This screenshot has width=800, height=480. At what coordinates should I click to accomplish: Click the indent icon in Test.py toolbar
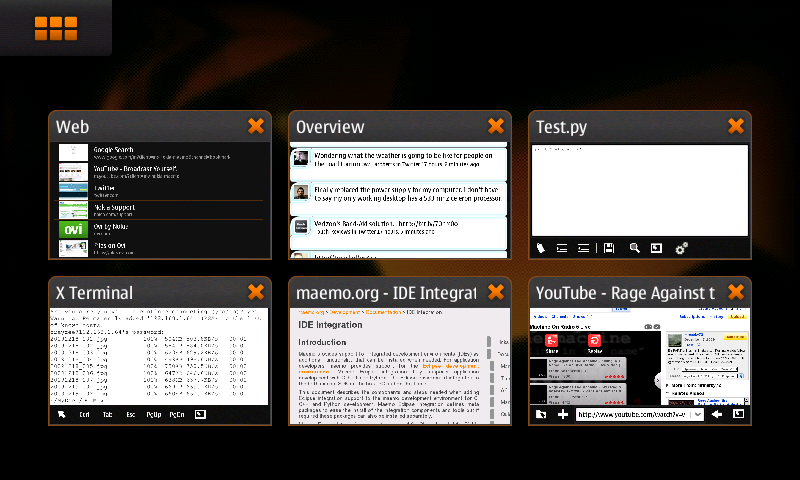coord(562,248)
